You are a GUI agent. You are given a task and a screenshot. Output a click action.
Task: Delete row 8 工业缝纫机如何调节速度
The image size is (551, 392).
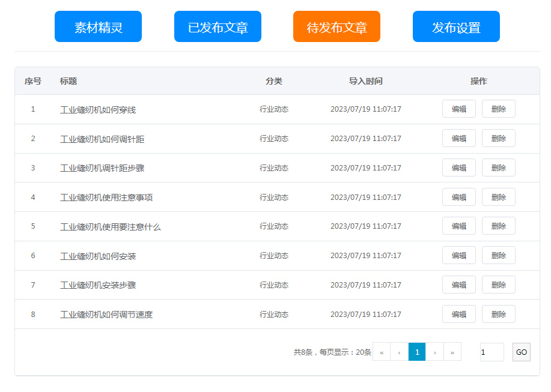pos(498,314)
